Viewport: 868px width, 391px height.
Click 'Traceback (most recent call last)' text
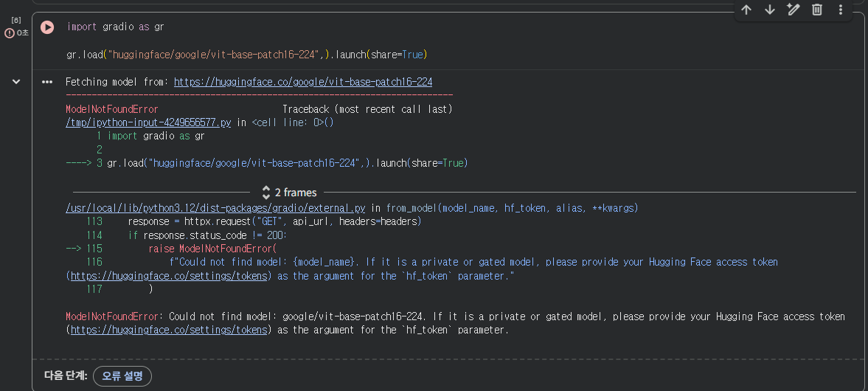pos(367,109)
